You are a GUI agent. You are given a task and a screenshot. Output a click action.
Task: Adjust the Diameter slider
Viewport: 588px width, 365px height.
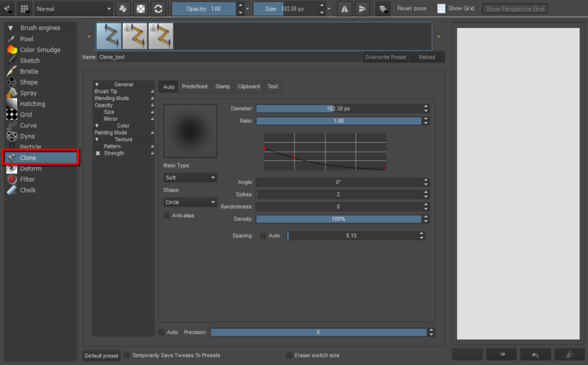pyautogui.click(x=339, y=108)
